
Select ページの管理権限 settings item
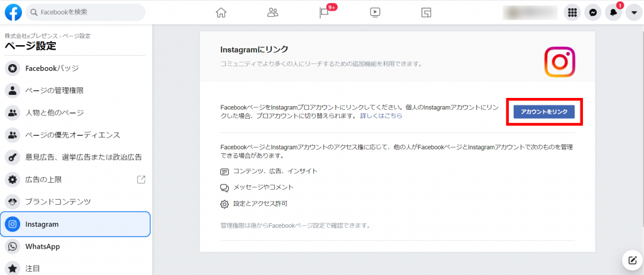tap(75, 90)
